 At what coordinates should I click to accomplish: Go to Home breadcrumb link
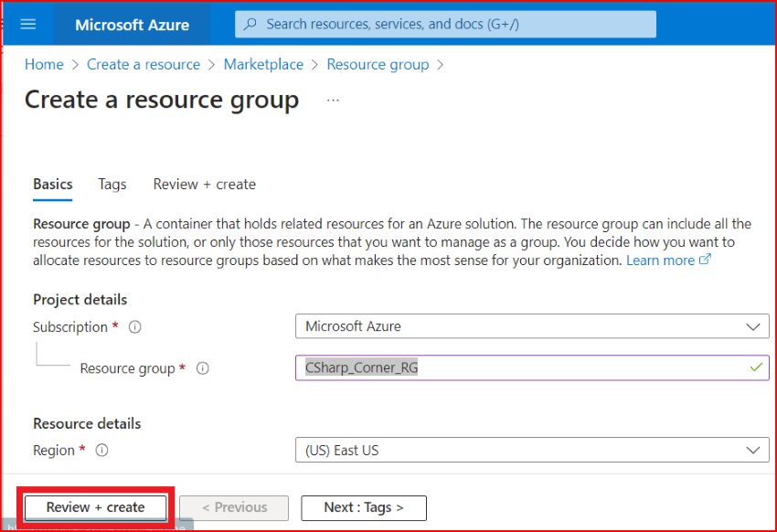(x=44, y=65)
